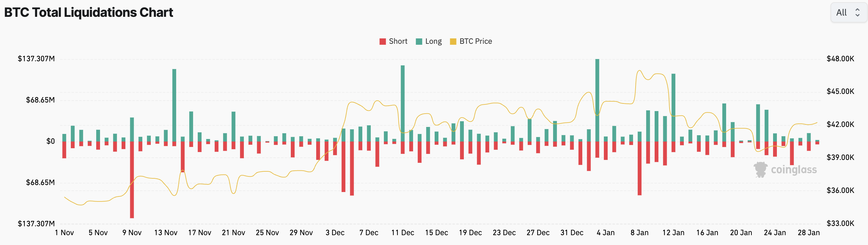Click the up-down chevron arrows beside All
Screen dimensions: 868x245
(858, 12)
